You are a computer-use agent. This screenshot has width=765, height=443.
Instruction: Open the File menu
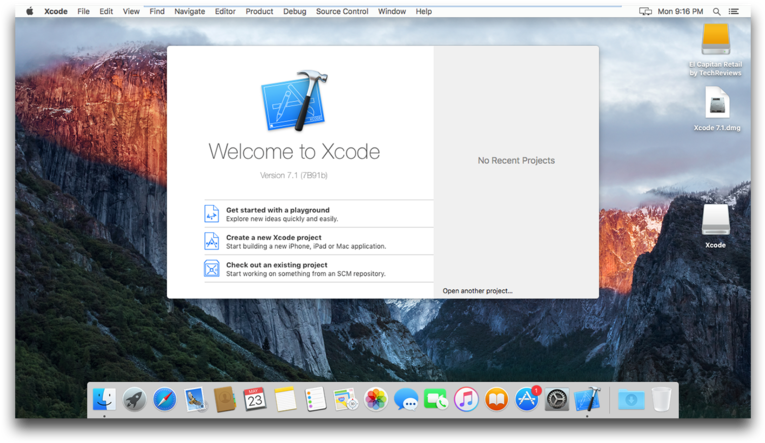(83, 11)
